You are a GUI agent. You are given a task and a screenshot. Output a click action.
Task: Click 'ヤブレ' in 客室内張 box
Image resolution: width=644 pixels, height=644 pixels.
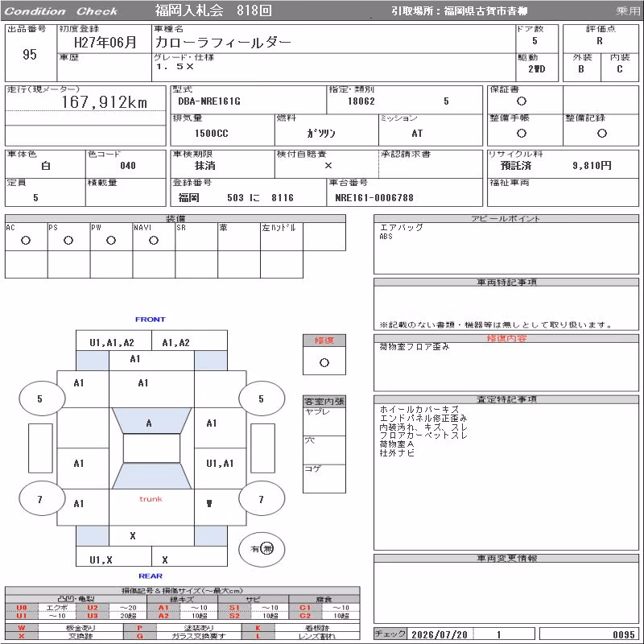coord(317,411)
